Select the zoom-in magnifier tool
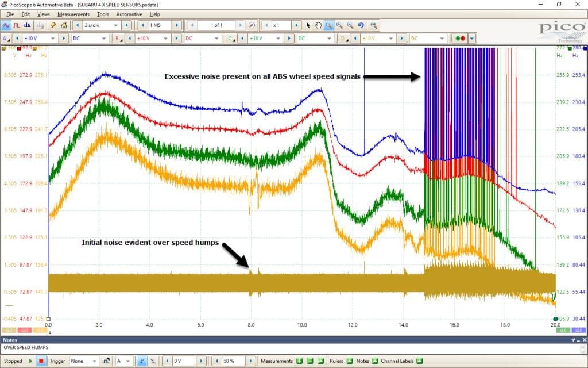This screenshot has width=588, height=368. pos(339,25)
